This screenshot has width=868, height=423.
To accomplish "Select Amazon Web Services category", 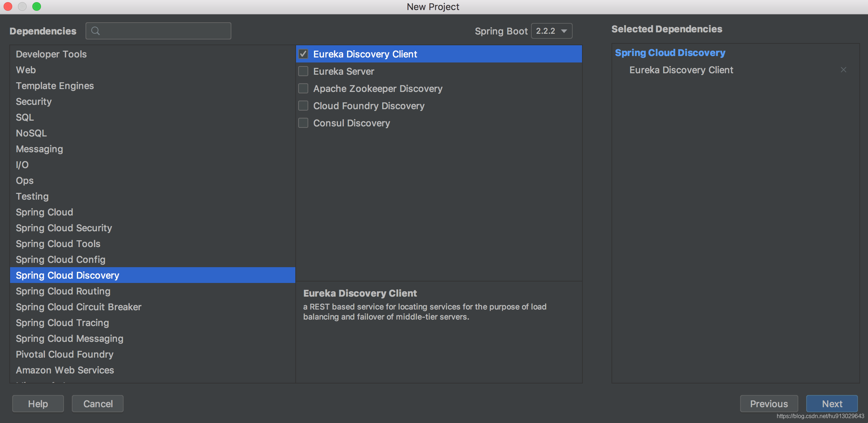I will 153,370.
